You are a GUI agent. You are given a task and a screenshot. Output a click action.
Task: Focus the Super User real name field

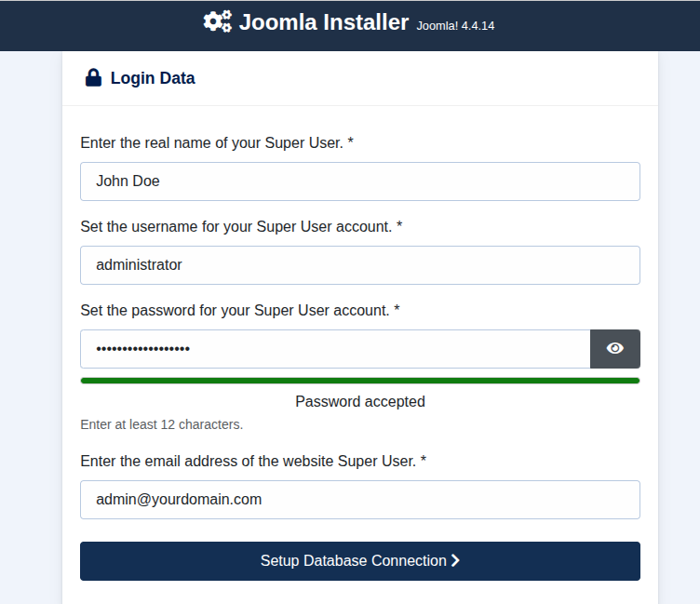point(360,181)
